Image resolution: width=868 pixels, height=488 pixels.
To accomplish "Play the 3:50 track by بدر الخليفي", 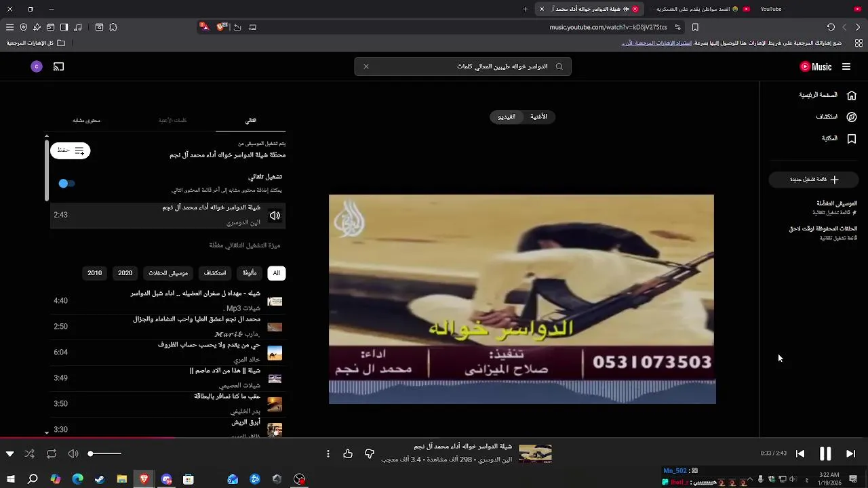I will (167, 404).
